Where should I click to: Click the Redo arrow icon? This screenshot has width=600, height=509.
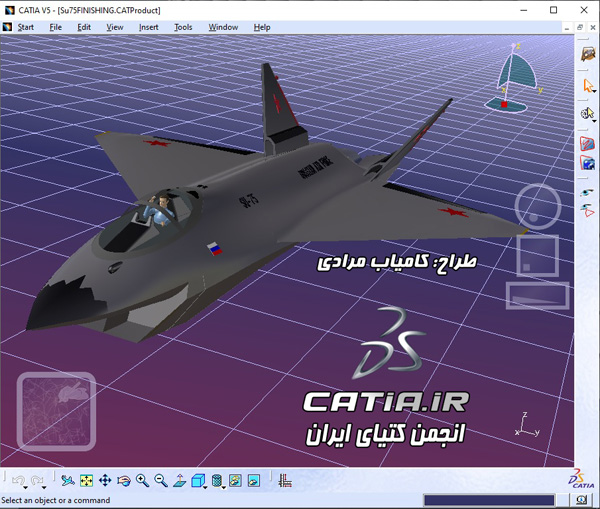(37, 480)
